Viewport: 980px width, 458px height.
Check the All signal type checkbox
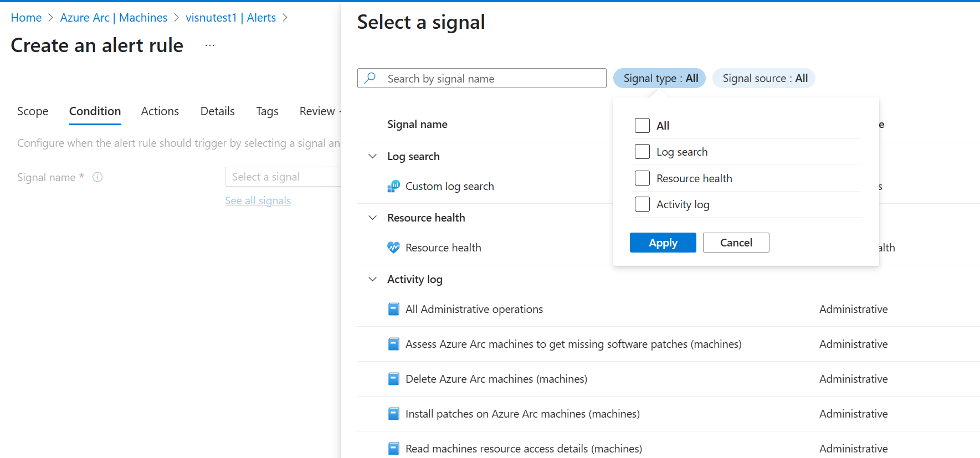tap(642, 125)
